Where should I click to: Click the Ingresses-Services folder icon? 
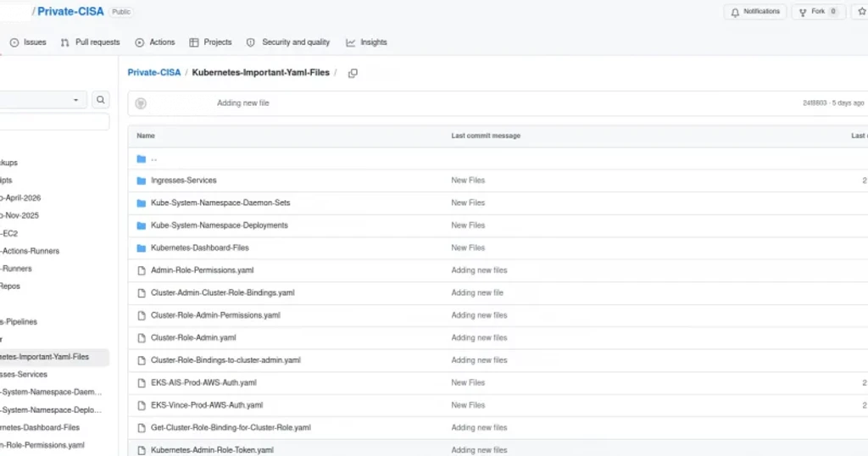tap(142, 181)
